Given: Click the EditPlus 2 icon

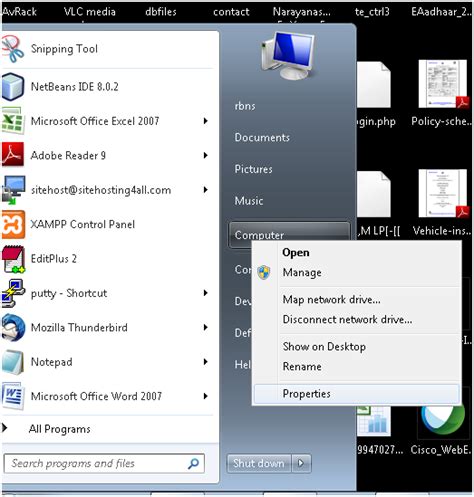Looking at the screenshot, I should pos(13,259).
